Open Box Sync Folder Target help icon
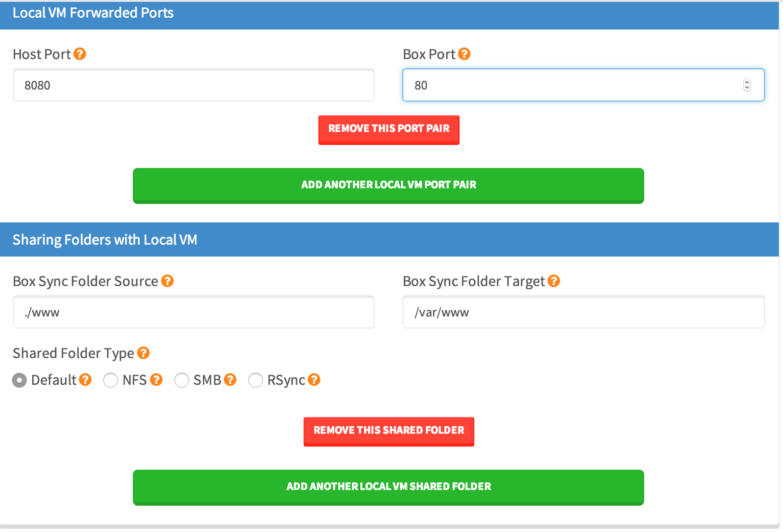 554,281
